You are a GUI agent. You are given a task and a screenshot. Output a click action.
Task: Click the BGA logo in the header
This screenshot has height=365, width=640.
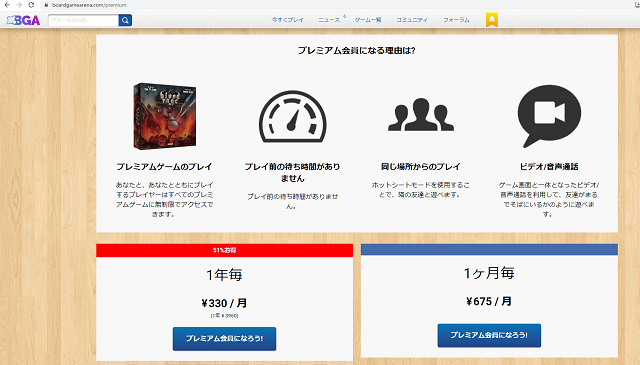[x=23, y=20]
